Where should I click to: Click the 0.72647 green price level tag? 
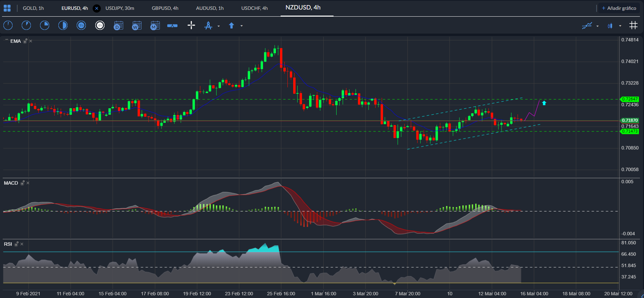[629, 99]
